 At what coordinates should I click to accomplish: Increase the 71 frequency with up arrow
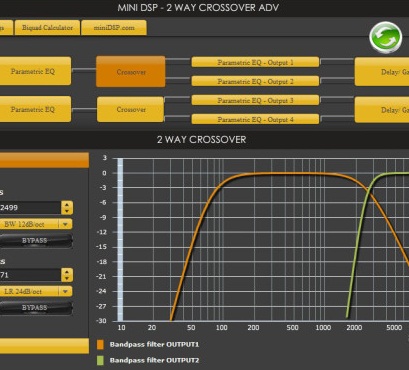point(67,272)
